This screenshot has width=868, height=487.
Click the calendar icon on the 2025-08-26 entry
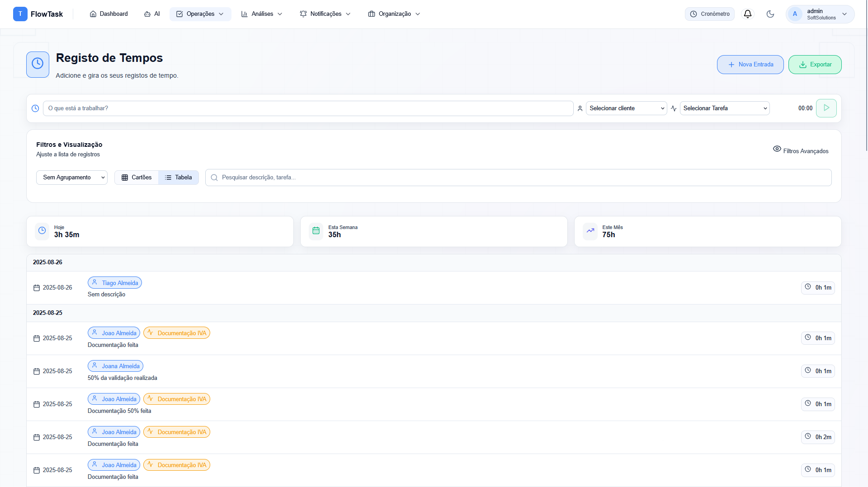tap(37, 288)
